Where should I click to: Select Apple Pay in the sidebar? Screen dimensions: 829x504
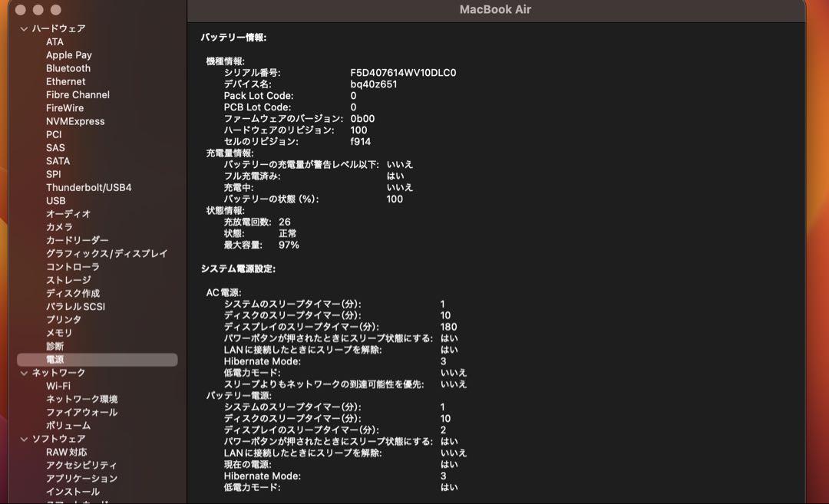(x=69, y=55)
